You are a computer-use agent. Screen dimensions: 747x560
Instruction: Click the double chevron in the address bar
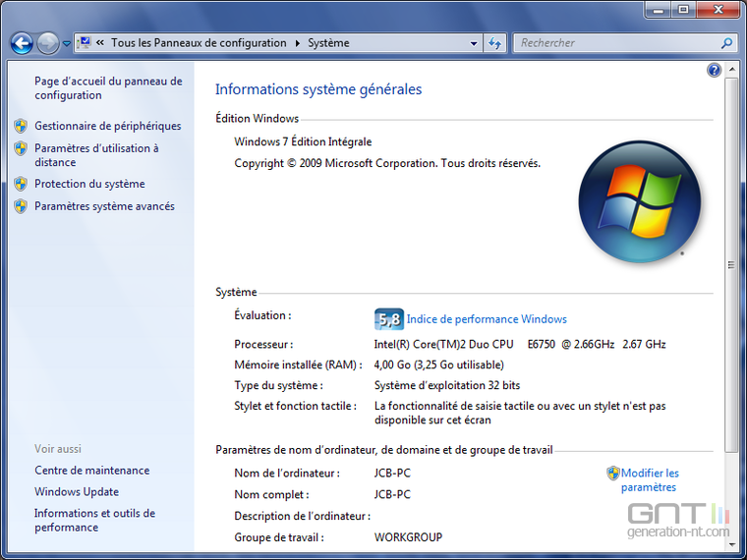pyautogui.click(x=100, y=43)
